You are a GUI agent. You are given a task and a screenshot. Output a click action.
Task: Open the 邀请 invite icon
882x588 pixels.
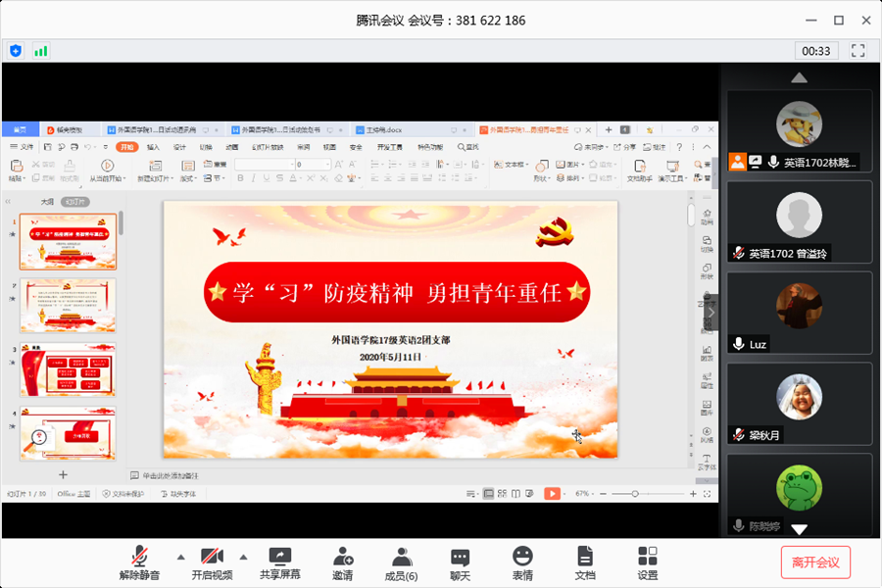point(343,557)
